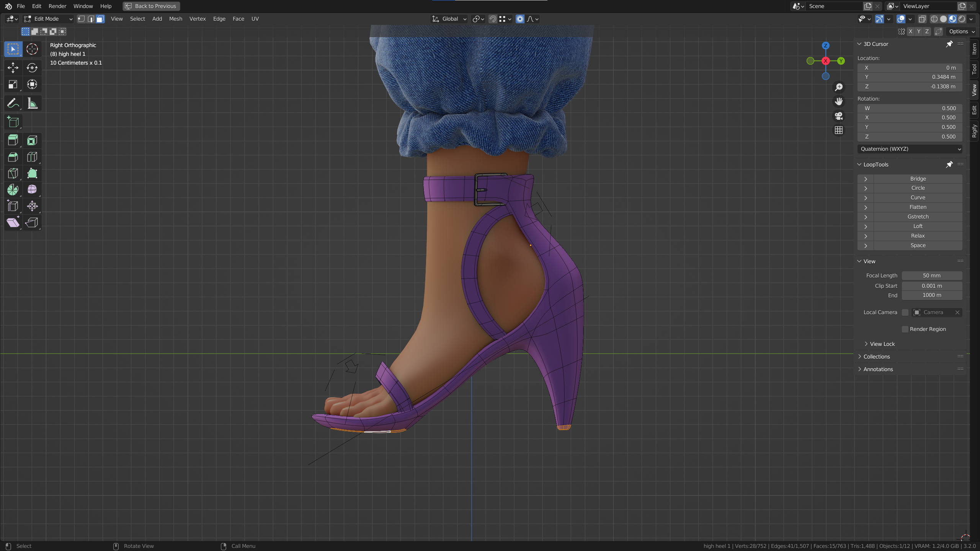
Task: Click the red X axis on navigation gizmo
Action: pos(826,61)
